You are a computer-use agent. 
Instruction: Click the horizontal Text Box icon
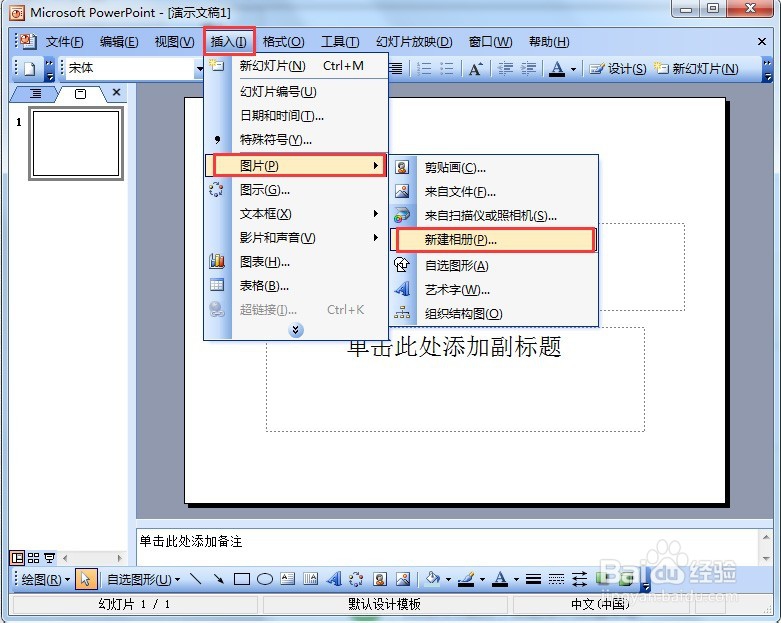287,579
